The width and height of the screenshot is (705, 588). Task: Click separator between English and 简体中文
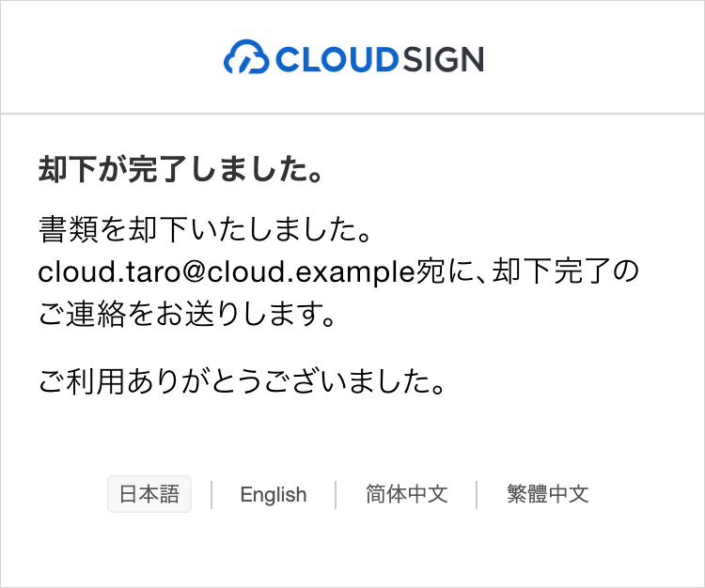pyautogui.click(x=336, y=495)
